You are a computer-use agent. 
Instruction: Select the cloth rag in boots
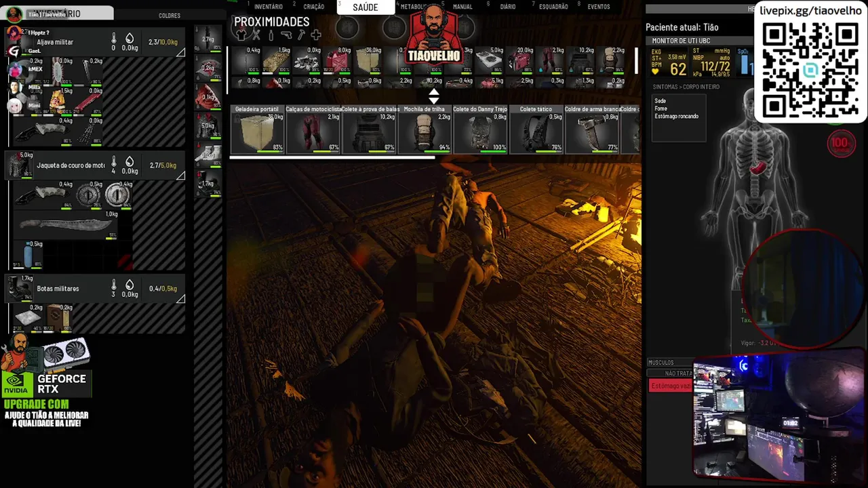click(28, 318)
